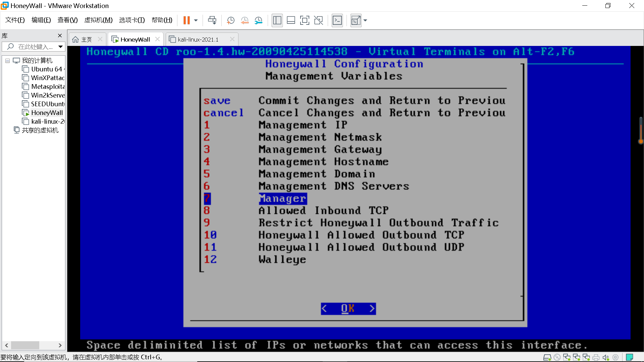Pause the running virtual machine
Viewport: 644px width, 362px height.
(186, 20)
